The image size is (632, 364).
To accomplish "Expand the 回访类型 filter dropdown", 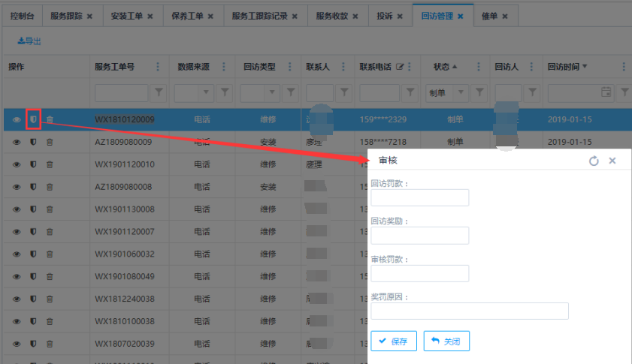I will (x=274, y=92).
